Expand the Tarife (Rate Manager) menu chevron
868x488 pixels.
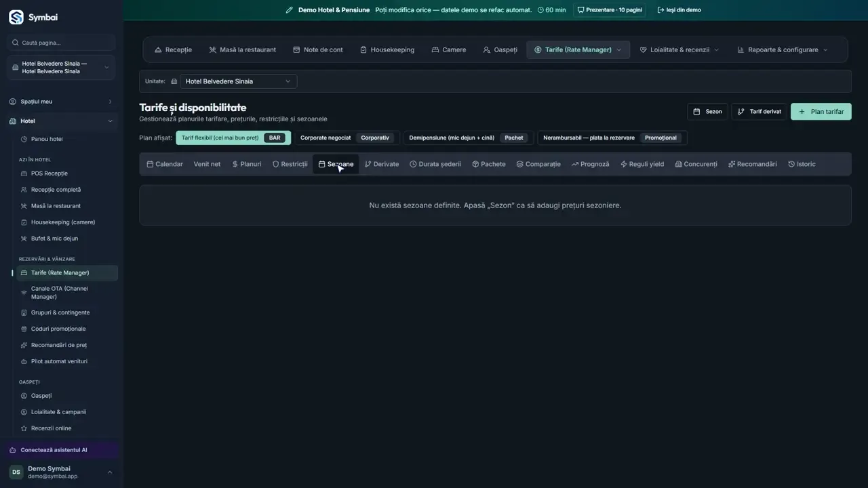pos(619,49)
